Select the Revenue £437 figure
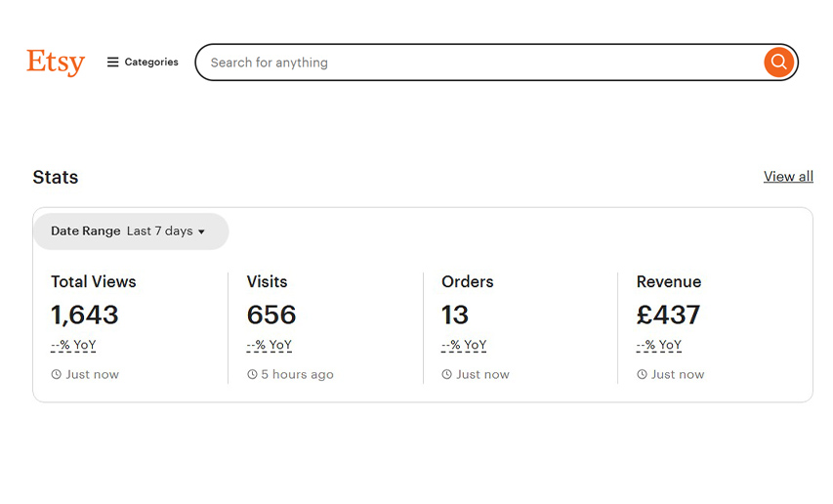Viewport: 833px width, 504px height. pyautogui.click(x=668, y=315)
